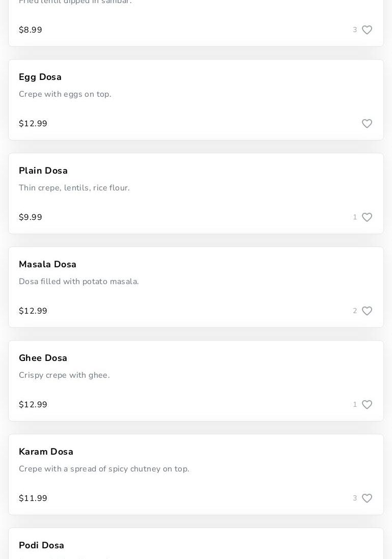The height and width of the screenshot is (559, 392).
Task: Open the Karam Dosa heading
Action: click(46, 452)
